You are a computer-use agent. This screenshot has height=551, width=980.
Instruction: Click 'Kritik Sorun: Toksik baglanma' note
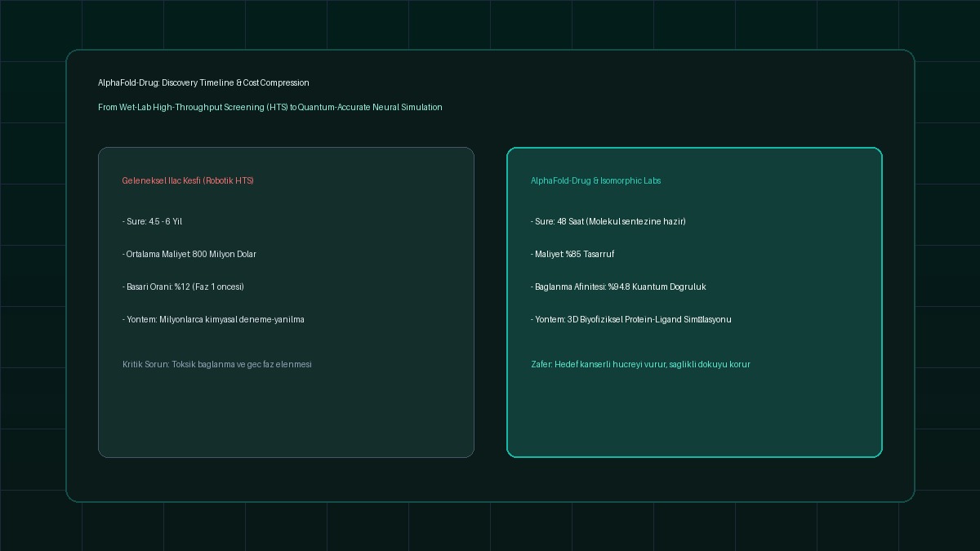tap(217, 364)
